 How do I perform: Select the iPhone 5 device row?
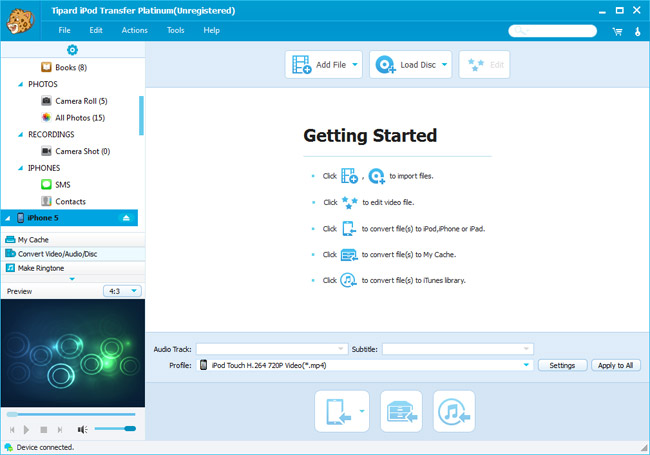(69, 218)
